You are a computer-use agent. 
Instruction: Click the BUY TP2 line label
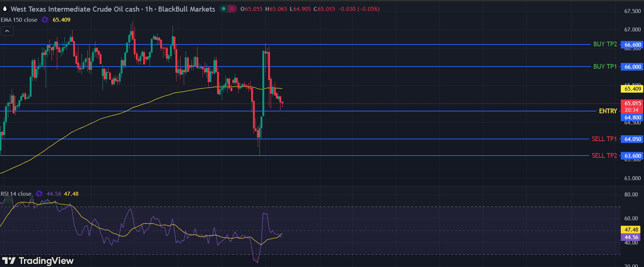605,44
